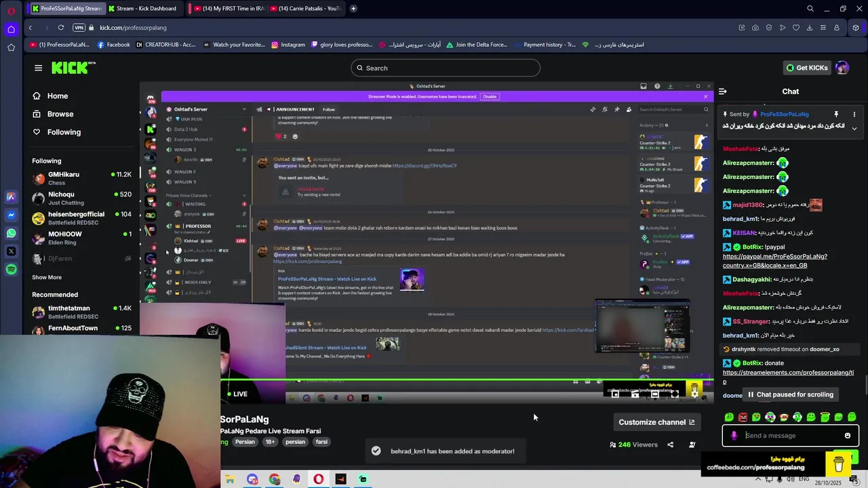Disable Streamer Mode in the Discord banner

pos(489,96)
